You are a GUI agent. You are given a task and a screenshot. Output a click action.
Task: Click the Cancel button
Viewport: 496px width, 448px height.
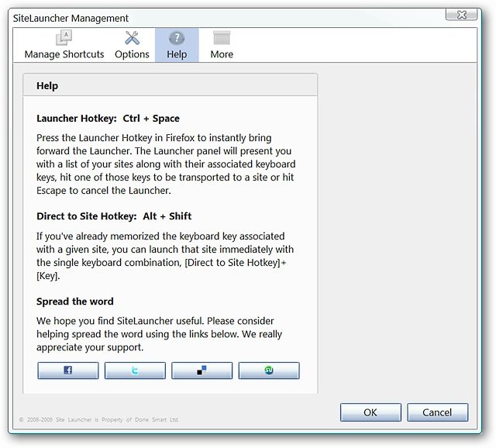click(x=437, y=412)
